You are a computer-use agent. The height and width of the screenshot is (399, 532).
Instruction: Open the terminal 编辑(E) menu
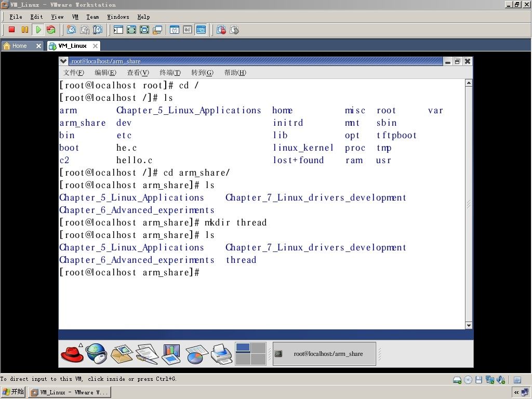[x=105, y=73]
